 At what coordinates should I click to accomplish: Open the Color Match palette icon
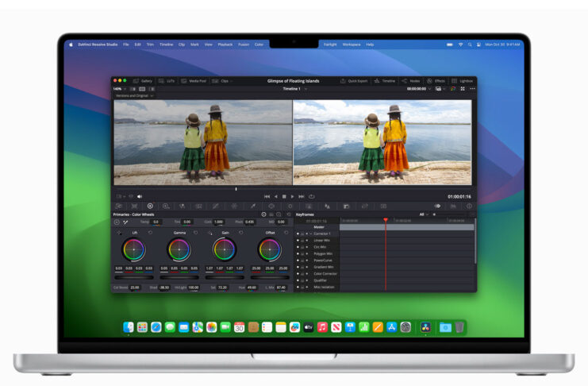134,207
